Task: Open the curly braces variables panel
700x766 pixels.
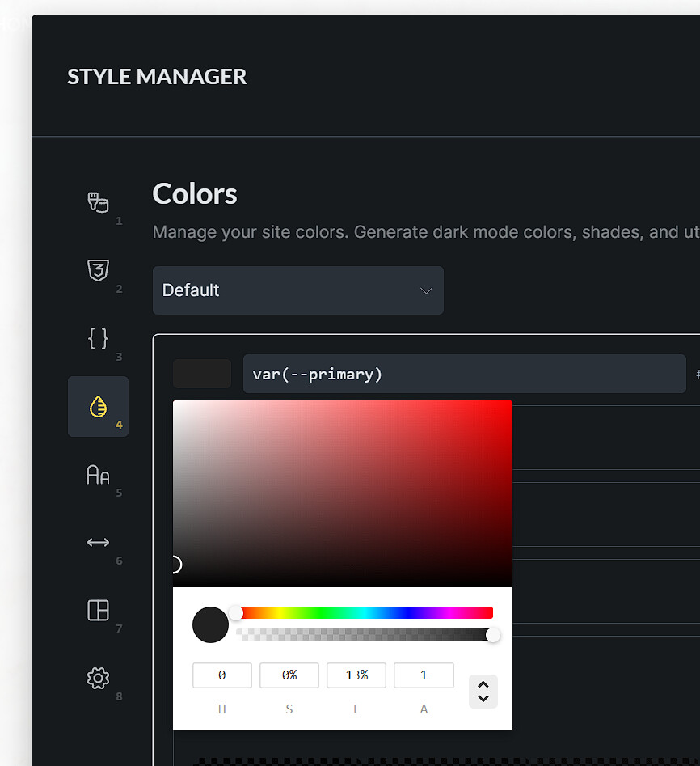Action: 98,338
